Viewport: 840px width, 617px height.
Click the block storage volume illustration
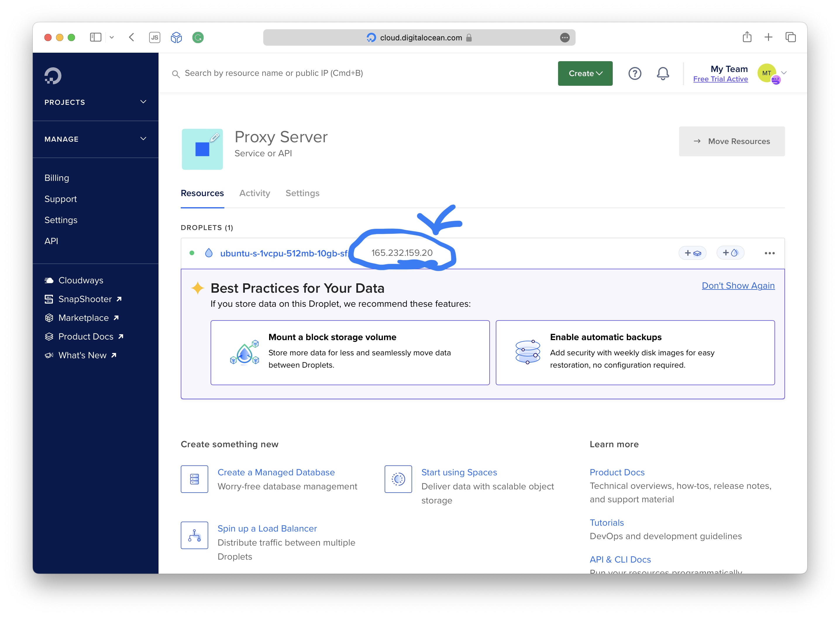point(245,352)
